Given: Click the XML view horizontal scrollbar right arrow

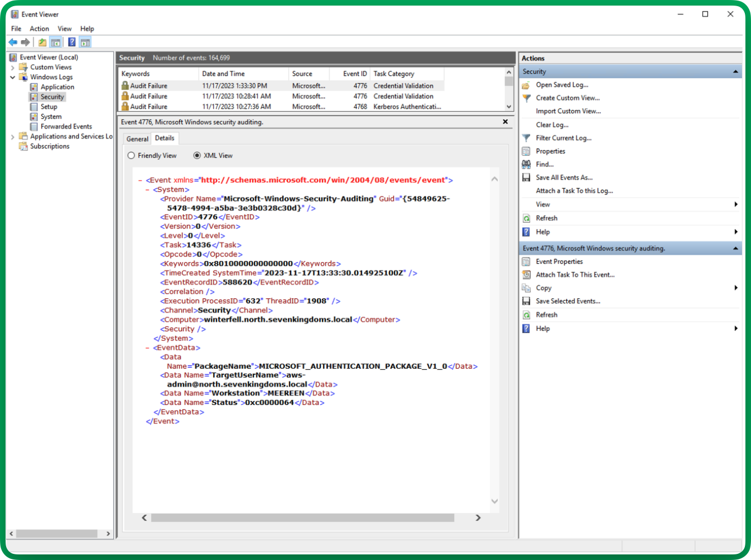Looking at the screenshot, I should (478, 518).
